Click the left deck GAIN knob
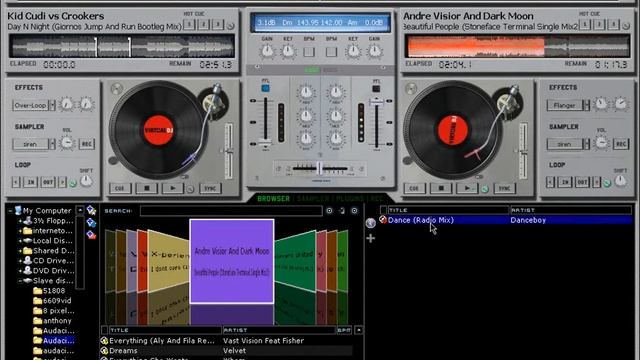The width and height of the screenshot is (640, 360). (267, 51)
